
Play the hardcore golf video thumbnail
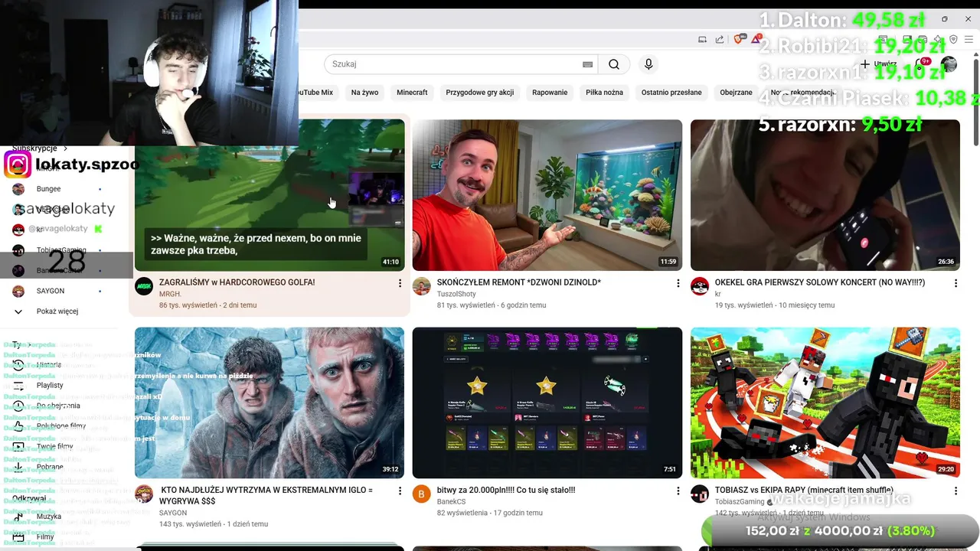pos(269,195)
